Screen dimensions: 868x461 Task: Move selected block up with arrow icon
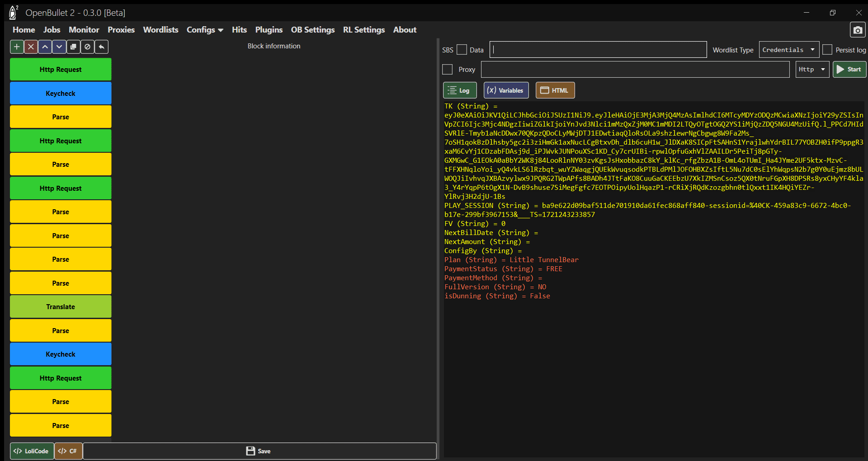coord(45,47)
